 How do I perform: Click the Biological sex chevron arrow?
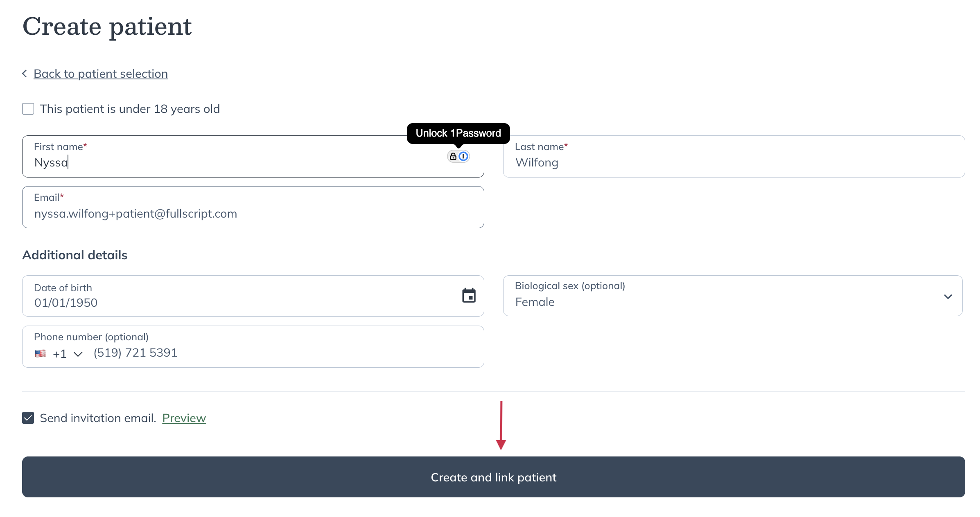tap(948, 296)
